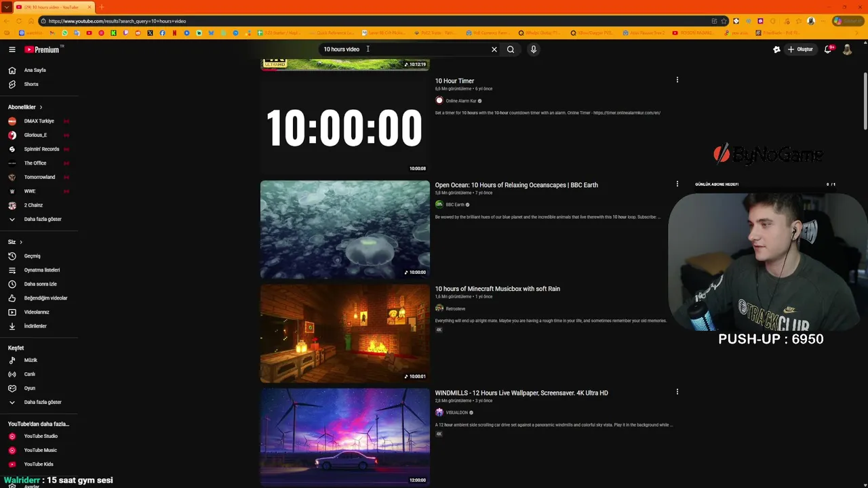
Task: Expand the Siz section
Action: pos(15,242)
